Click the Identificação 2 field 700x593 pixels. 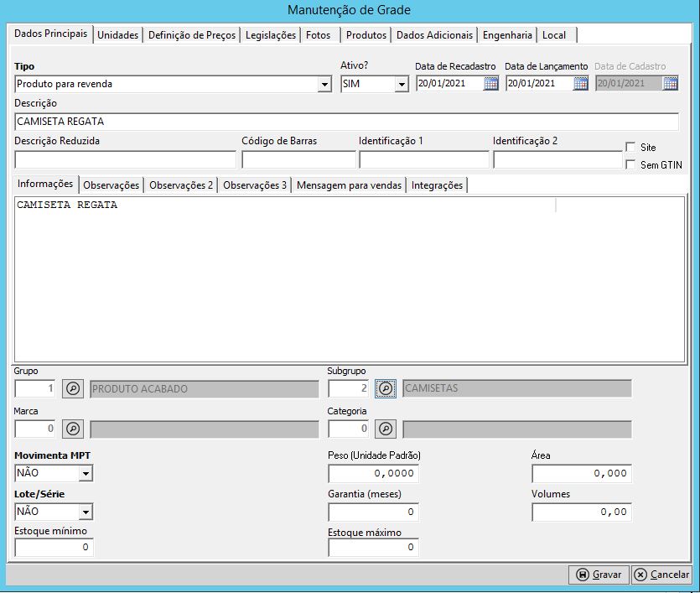557,160
